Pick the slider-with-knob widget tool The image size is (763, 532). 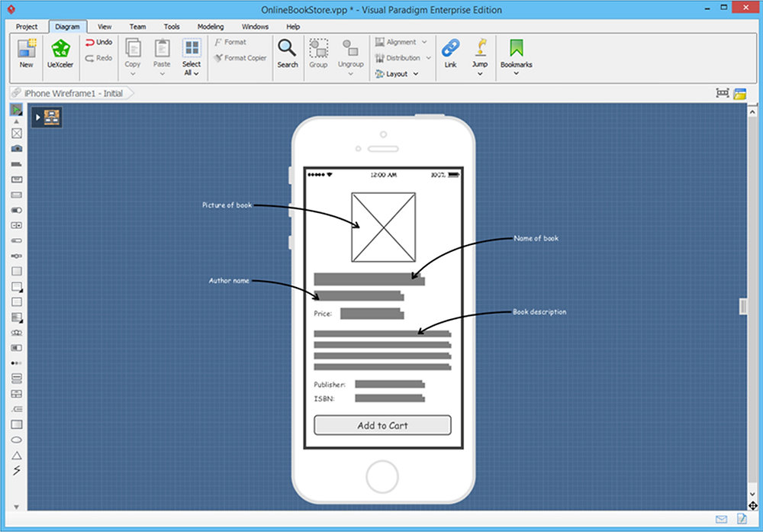[x=17, y=256]
